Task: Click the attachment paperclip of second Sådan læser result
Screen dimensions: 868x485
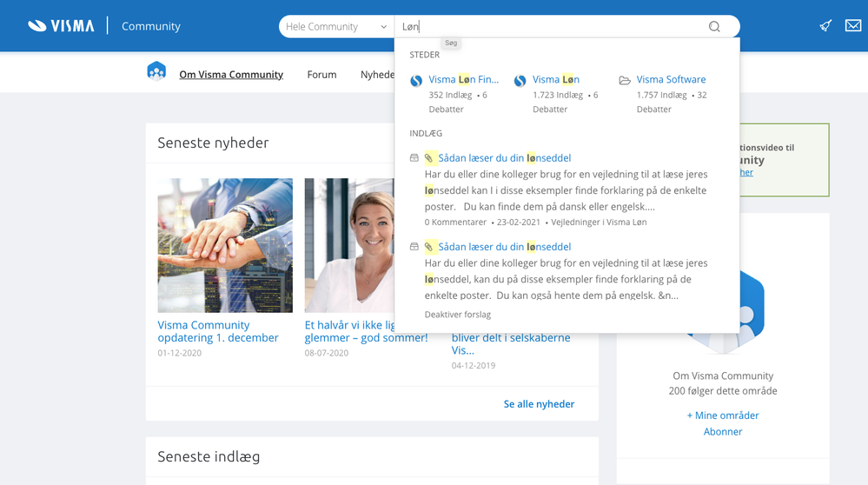Action: (429, 246)
